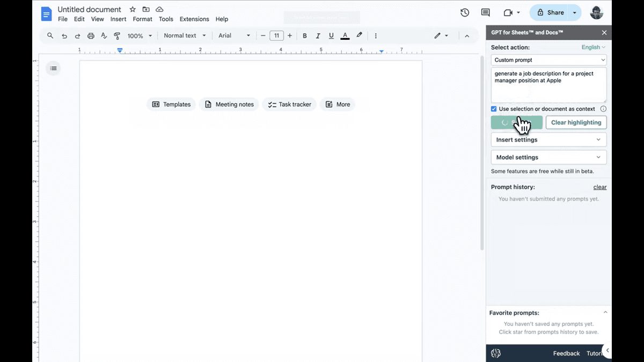Open version history
Image resolution: width=644 pixels, height=362 pixels.
(464, 12)
